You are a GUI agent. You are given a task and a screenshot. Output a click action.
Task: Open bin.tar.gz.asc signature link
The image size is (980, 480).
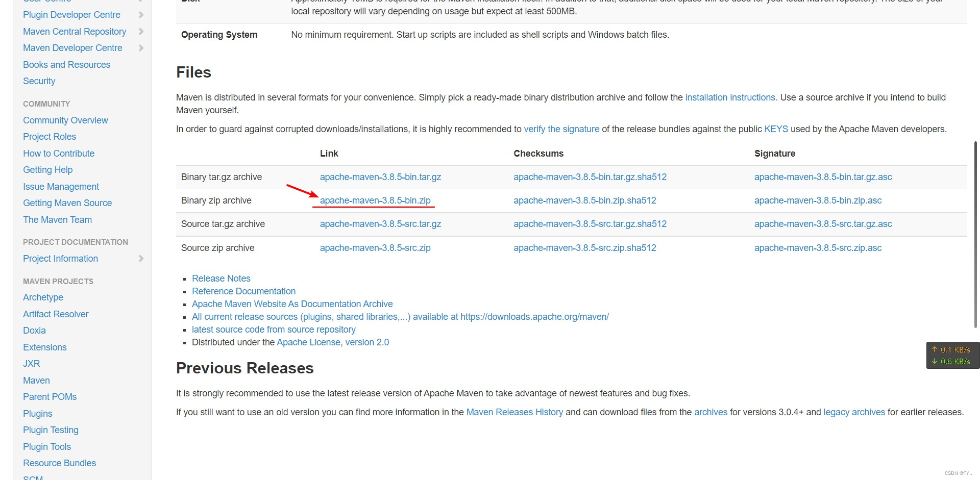coord(823,177)
